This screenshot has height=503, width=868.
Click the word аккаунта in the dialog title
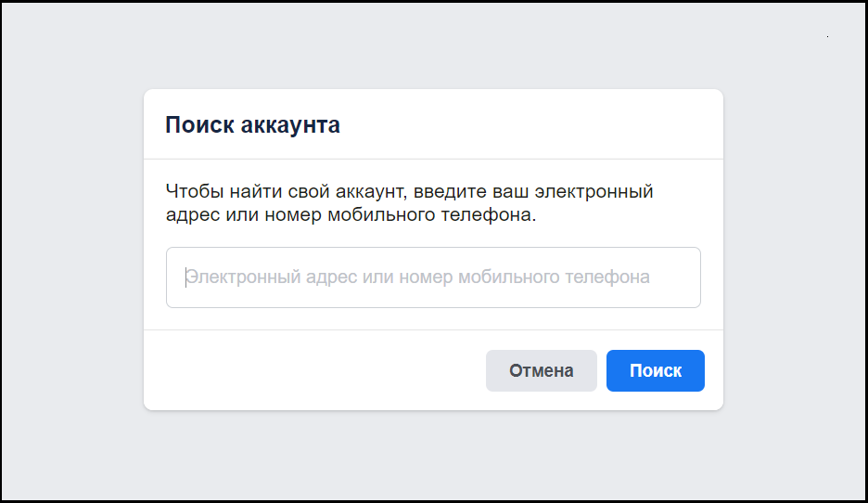(x=290, y=126)
